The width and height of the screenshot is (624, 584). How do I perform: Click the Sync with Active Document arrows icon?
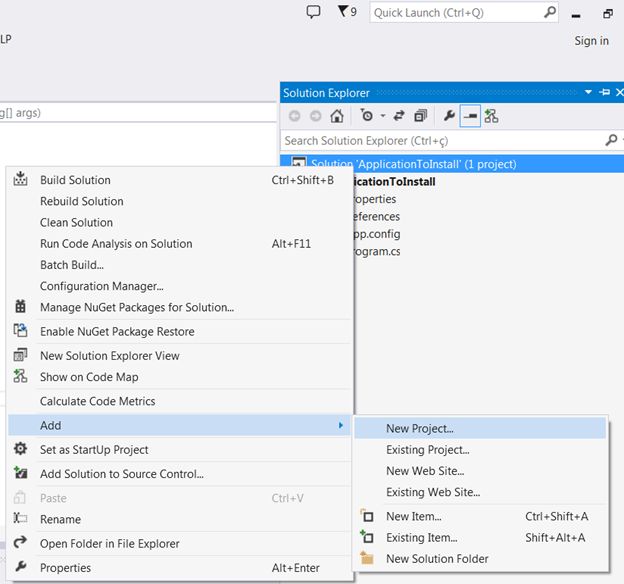tap(400, 116)
